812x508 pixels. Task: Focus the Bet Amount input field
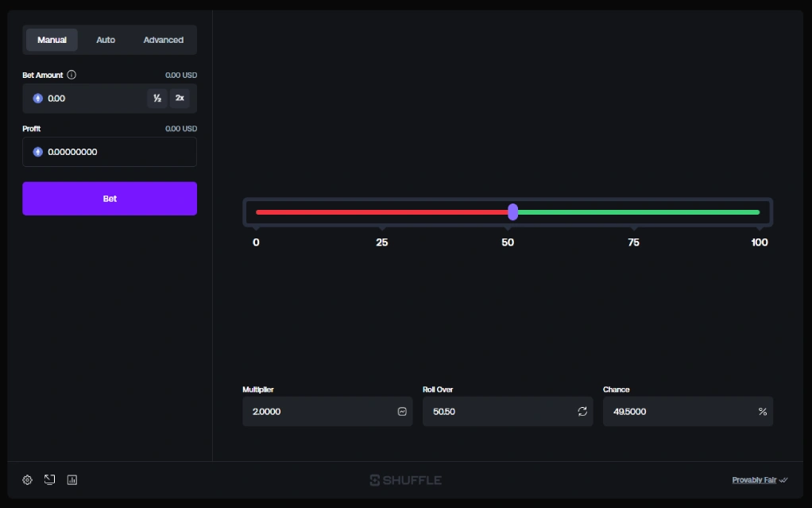click(x=110, y=99)
